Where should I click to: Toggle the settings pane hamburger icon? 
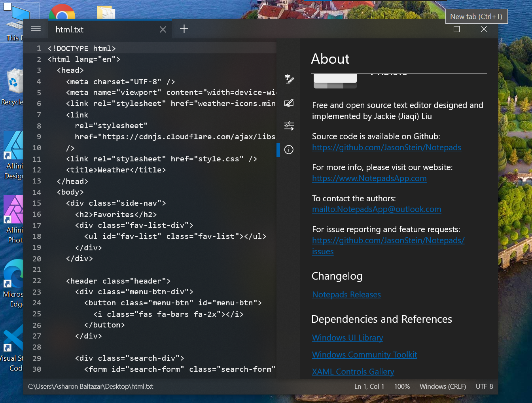[x=288, y=50]
